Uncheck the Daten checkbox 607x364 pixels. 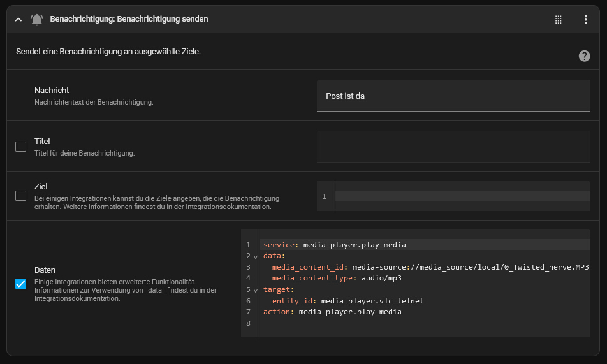[x=20, y=284]
